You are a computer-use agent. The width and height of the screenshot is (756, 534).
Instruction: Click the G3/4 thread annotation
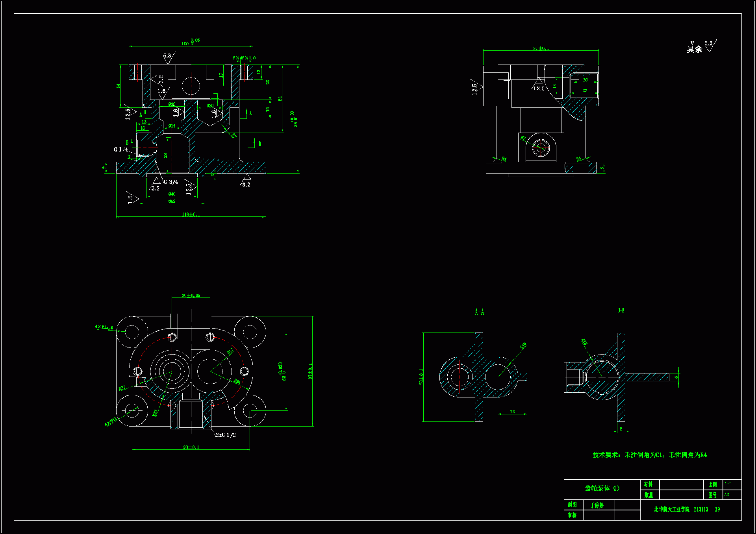(x=171, y=182)
